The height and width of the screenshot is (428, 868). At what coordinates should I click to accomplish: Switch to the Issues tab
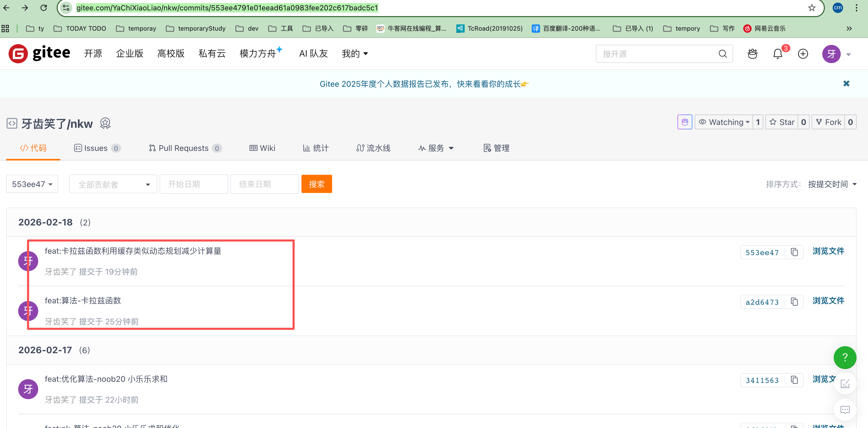(97, 148)
